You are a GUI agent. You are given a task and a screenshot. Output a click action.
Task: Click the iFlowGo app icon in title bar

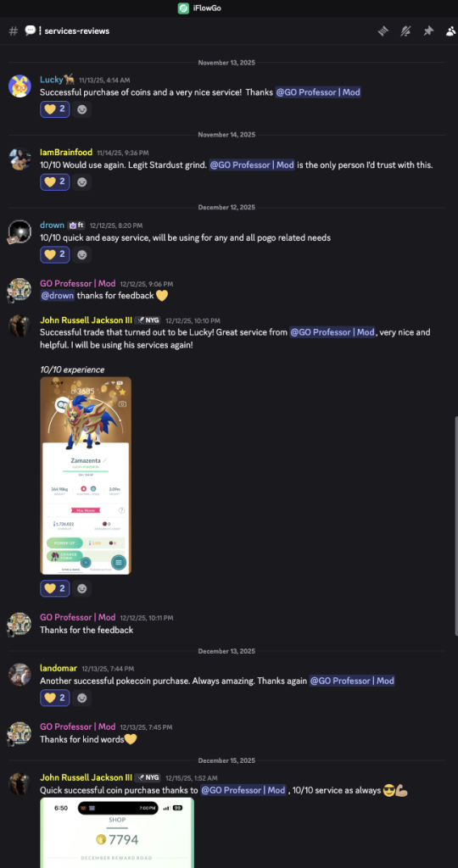coord(182,8)
